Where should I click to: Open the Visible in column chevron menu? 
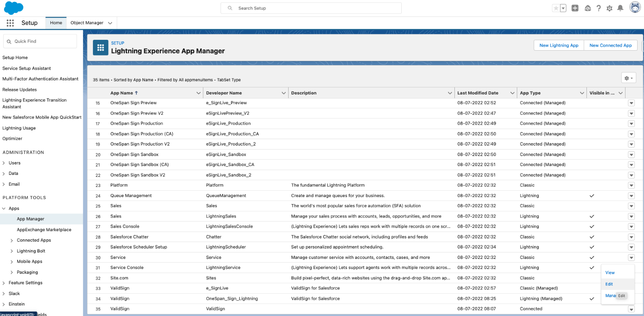pyautogui.click(x=621, y=93)
